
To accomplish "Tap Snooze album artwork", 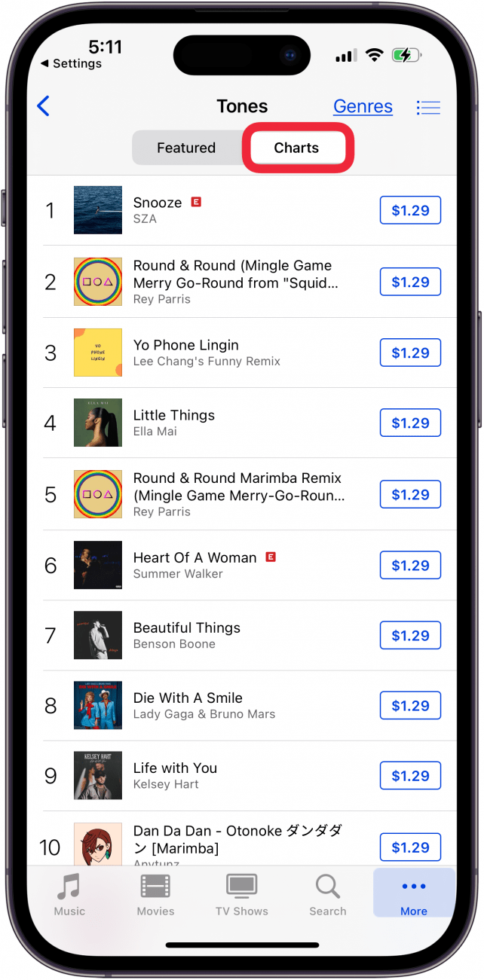I will click(98, 210).
